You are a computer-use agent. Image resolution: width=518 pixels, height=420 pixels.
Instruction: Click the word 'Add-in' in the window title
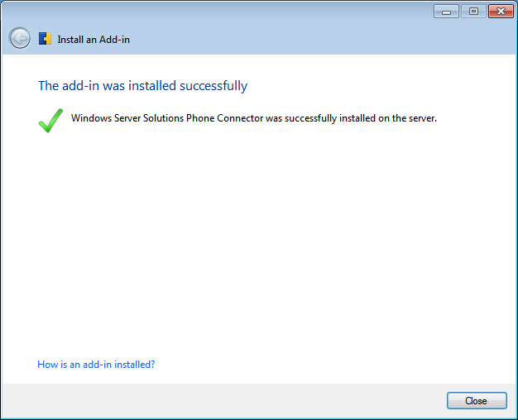tap(114, 40)
